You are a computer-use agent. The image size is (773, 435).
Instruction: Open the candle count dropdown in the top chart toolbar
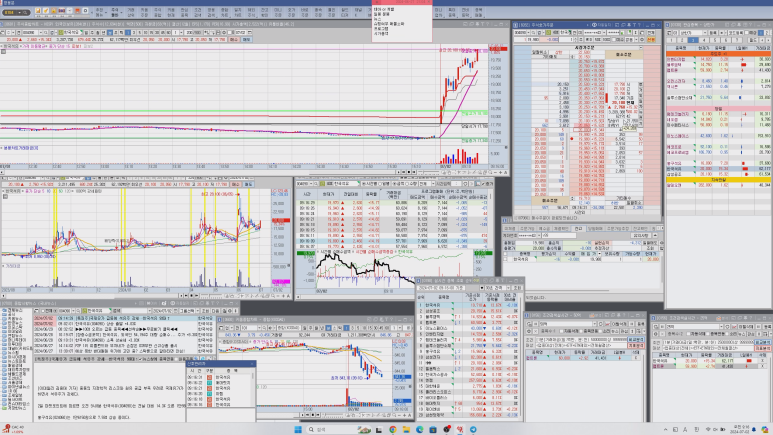pos(181,33)
